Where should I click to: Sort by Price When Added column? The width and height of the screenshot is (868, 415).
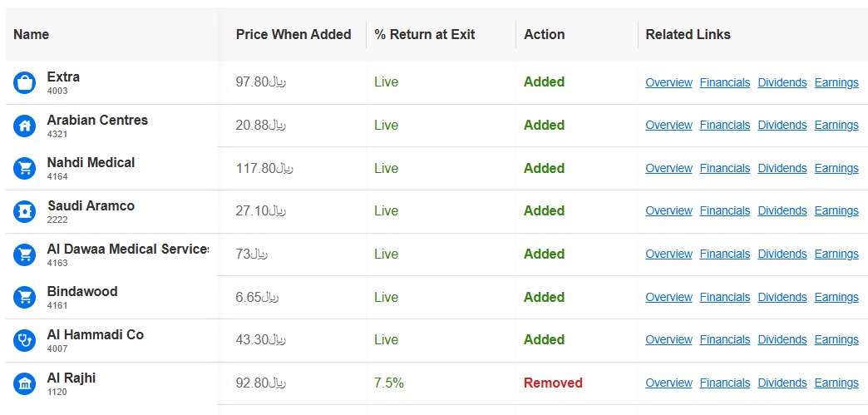point(293,34)
